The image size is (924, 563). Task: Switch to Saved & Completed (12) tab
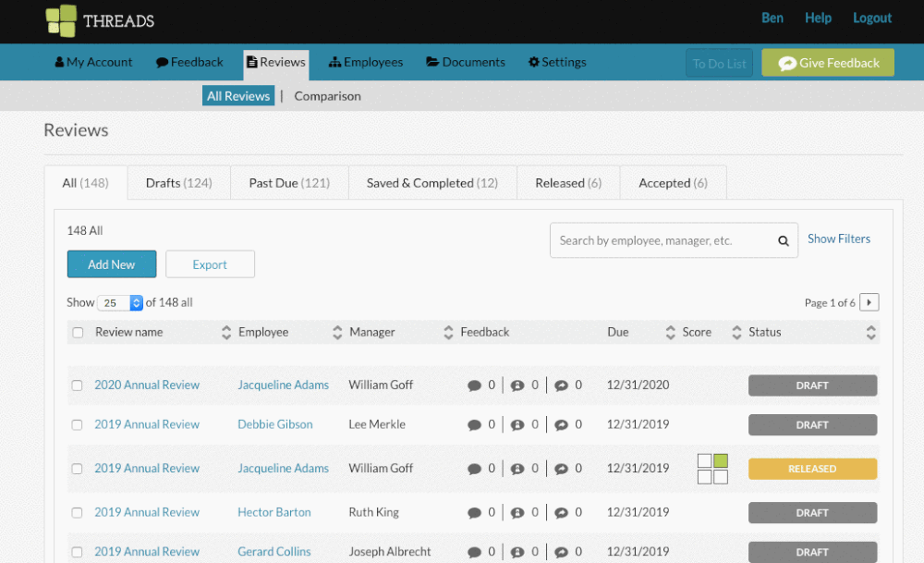432,183
